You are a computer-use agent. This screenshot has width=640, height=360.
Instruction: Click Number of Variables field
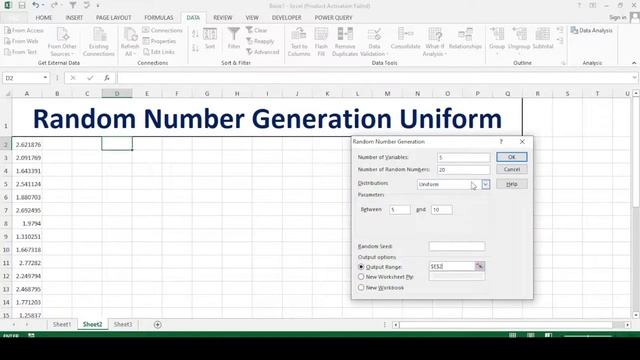pos(463,157)
